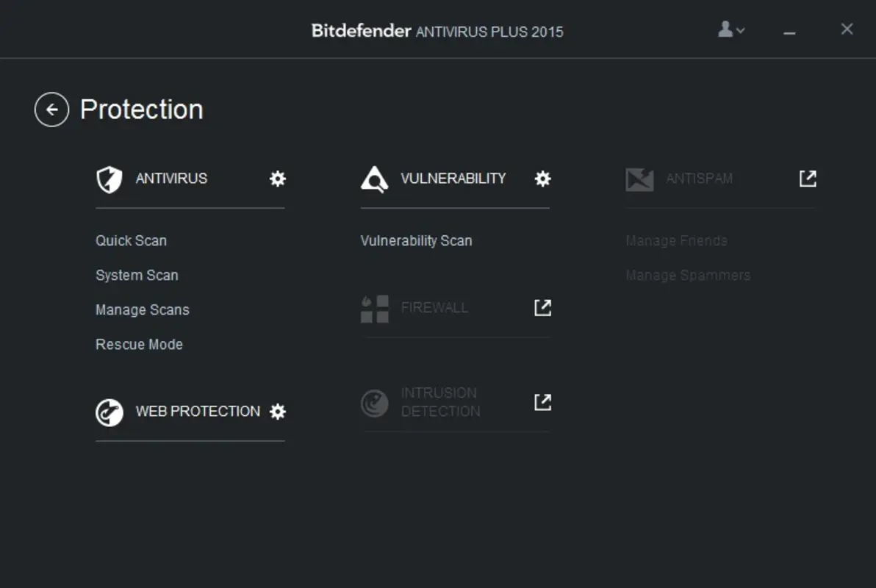
Task: Click the Antispam envelope icon
Action: pyautogui.click(x=640, y=179)
